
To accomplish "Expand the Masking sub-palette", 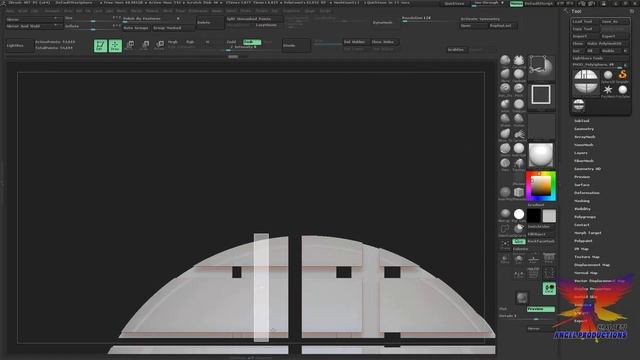I will [x=582, y=201].
